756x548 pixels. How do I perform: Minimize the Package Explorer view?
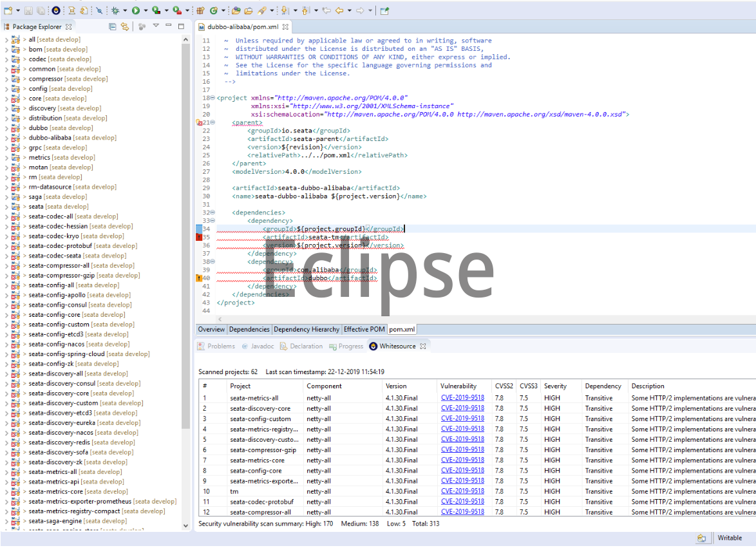pos(168,25)
